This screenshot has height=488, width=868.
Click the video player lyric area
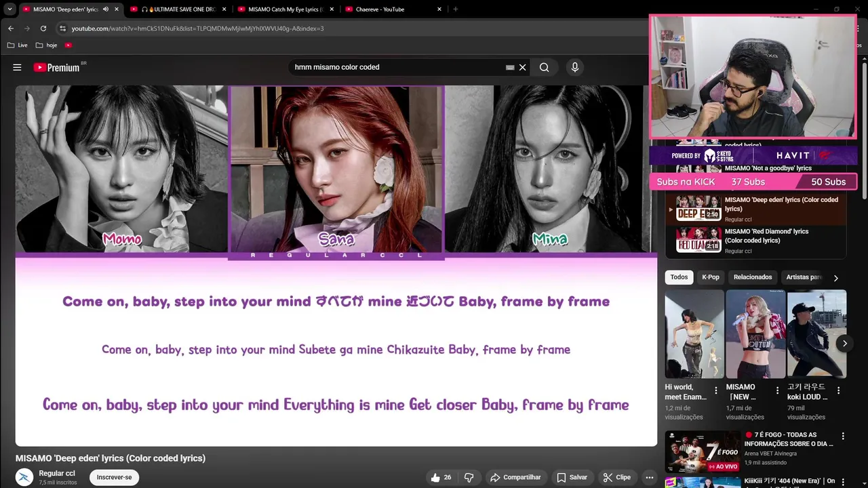click(x=336, y=351)
